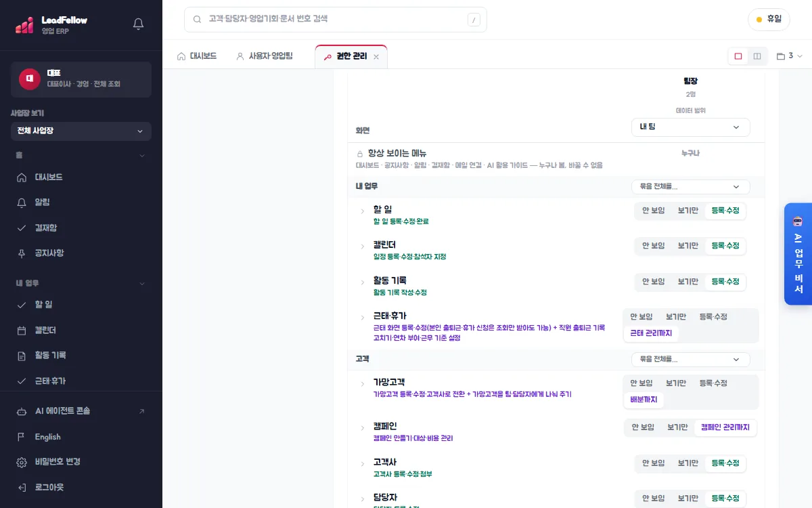Click the AI 업무 비서 robot icon

[798, 221]
